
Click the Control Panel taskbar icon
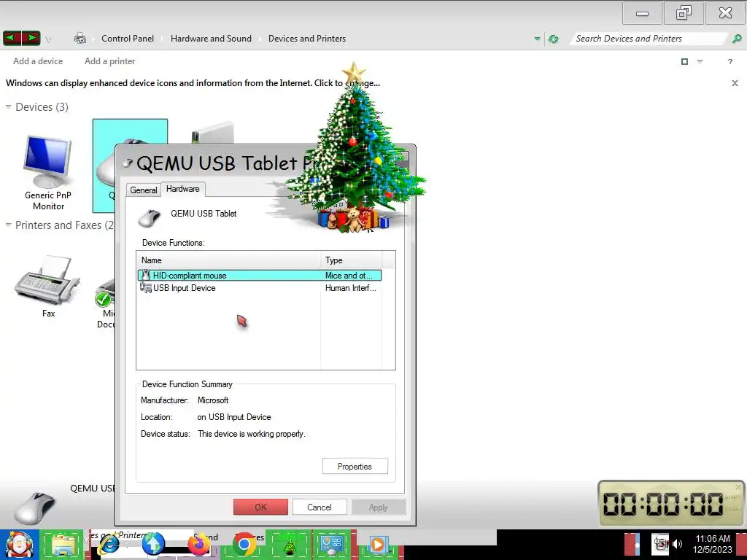click(x=332, y=544)
